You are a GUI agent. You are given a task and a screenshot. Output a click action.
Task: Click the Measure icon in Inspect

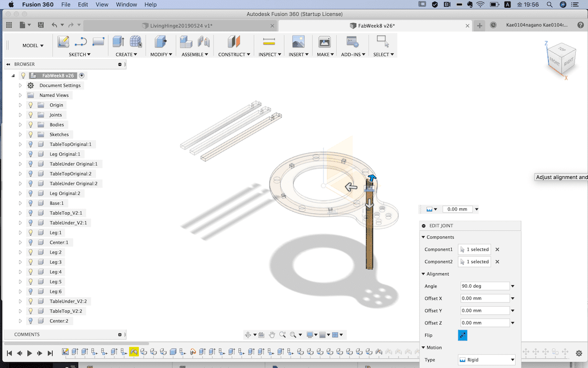269,42
